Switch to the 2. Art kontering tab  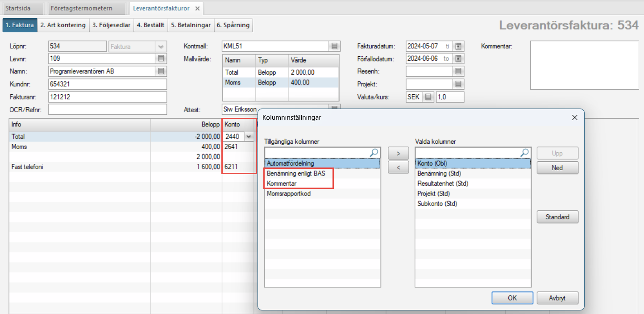pyautogui.click(x=63, y=25)
